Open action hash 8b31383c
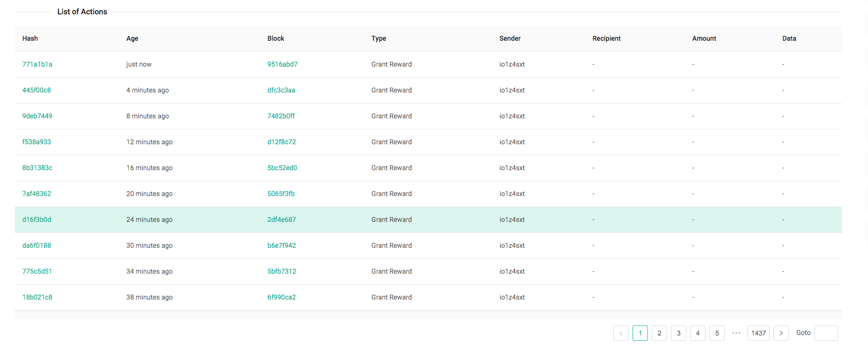This screenshot has width=868, height=348. coord(37,168)
